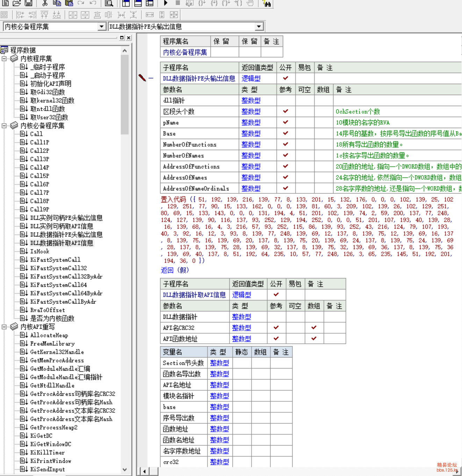The width and height of the screenshot is (462, 476).
Task: Click tree panel scrollbar down arrow
Action: coord(125,470)
